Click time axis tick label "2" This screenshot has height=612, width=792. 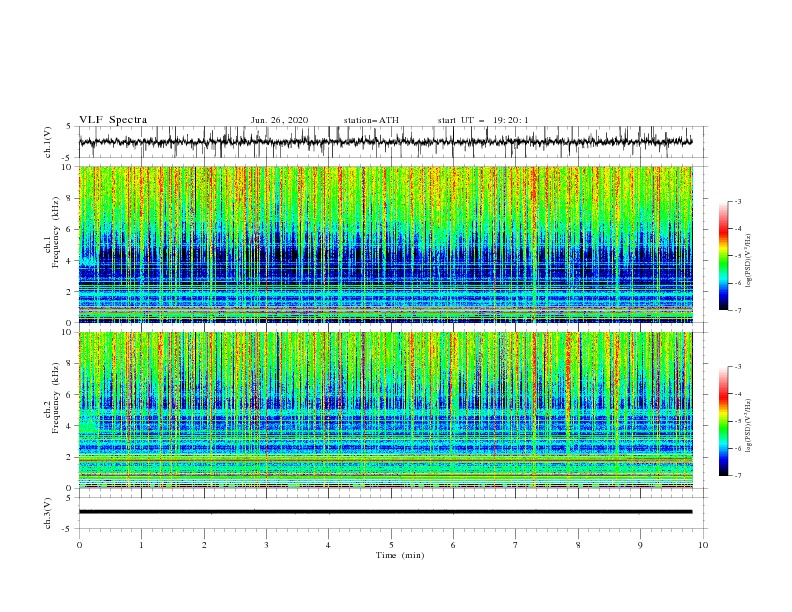(x=204, y=545)
